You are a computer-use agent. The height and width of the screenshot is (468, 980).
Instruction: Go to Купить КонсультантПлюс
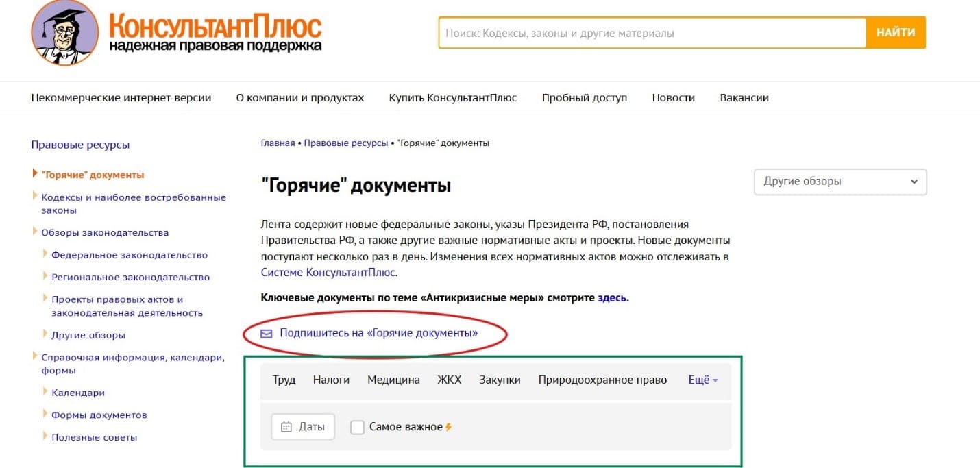[453, 97]
